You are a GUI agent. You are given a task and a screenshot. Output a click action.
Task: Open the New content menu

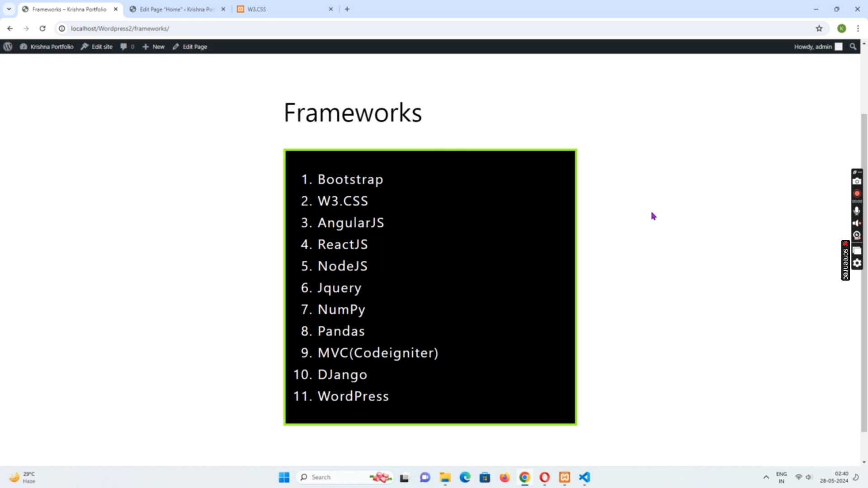[x=154, y=47]
